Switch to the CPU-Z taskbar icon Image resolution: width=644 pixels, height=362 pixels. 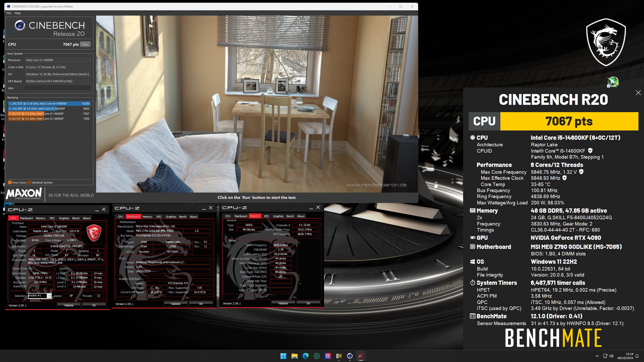[361, 356]
